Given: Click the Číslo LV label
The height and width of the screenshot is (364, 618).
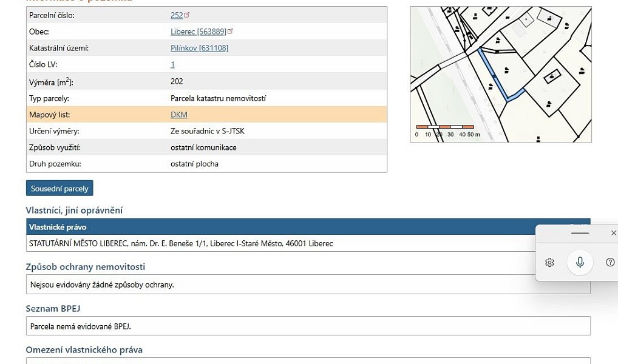Looking at the screenshot, I should tap(43, 64).
